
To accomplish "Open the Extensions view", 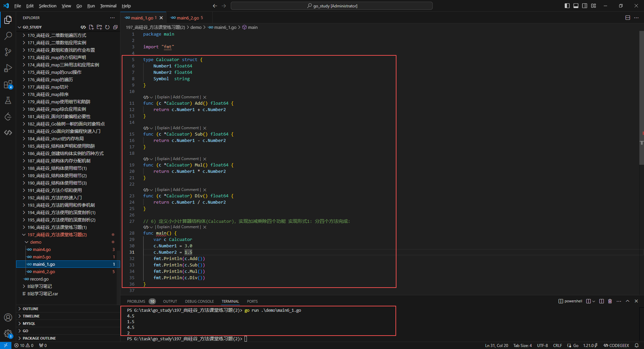I will point(8,85).
